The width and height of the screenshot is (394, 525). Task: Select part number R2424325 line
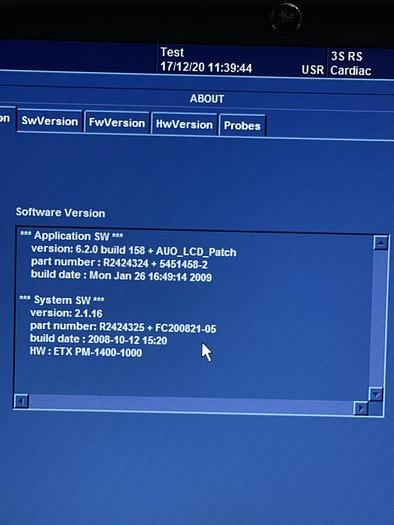point(123,327)
